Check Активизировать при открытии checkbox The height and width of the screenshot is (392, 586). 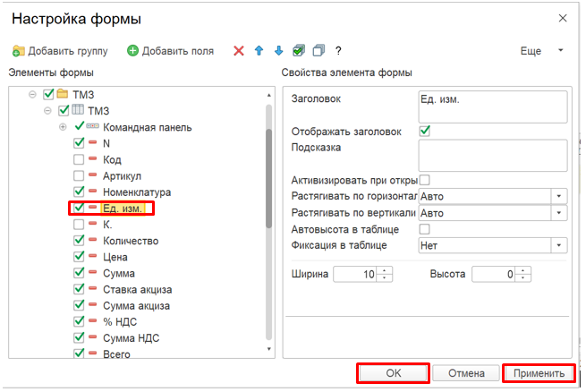[x=425, y=180]
